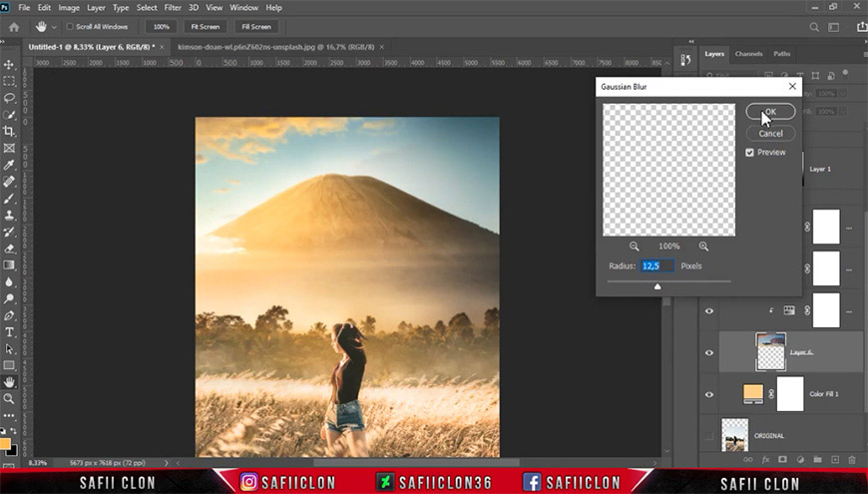Expand the status bar info arrow
The image size is (868, 494).
[166, 462]
